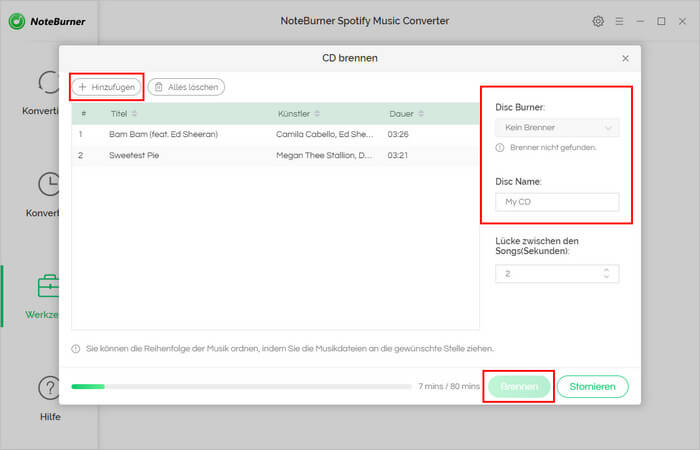The width and height of the screenshot is (700, 450).
Task: Sort tracks by the Künstler column
Action: pos(299,114)
